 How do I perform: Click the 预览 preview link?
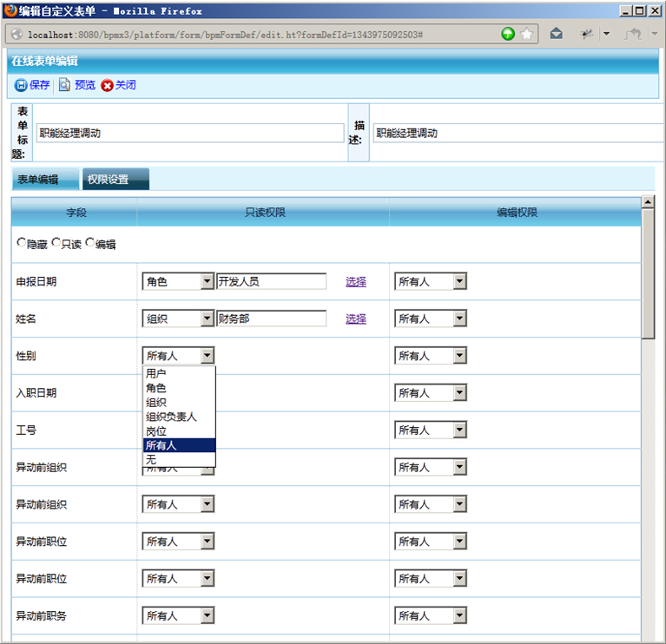[85, 85]
